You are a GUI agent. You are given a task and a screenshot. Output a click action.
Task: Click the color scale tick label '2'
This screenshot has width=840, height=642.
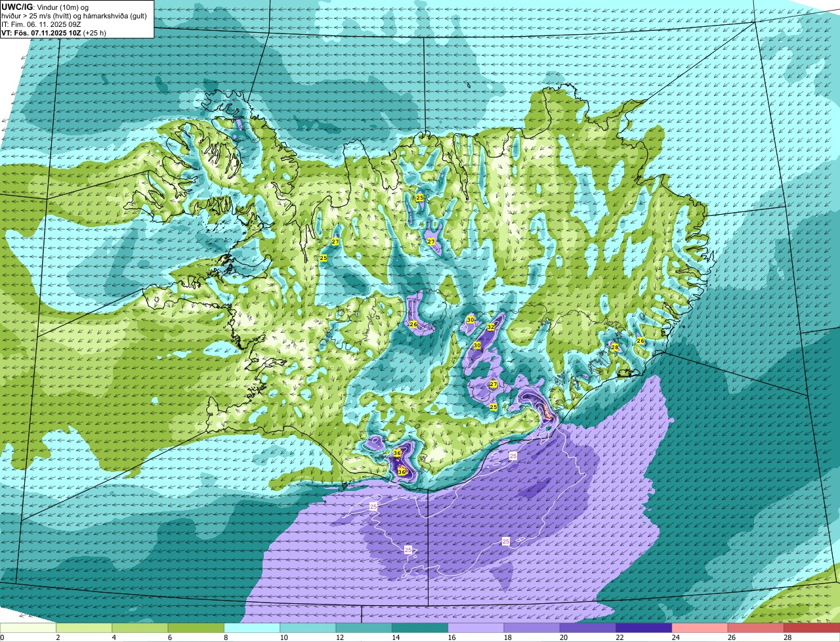tap(58, 637)
